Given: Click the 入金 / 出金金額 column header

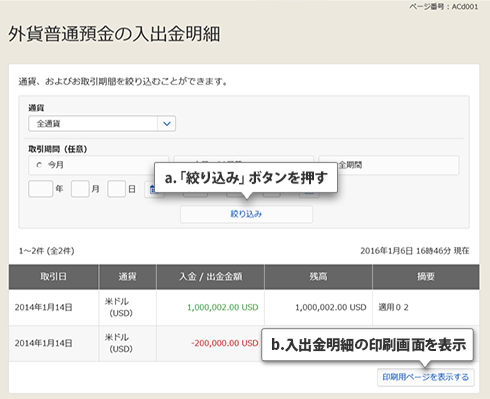Looking at the screenshot, I should point(210,277).
